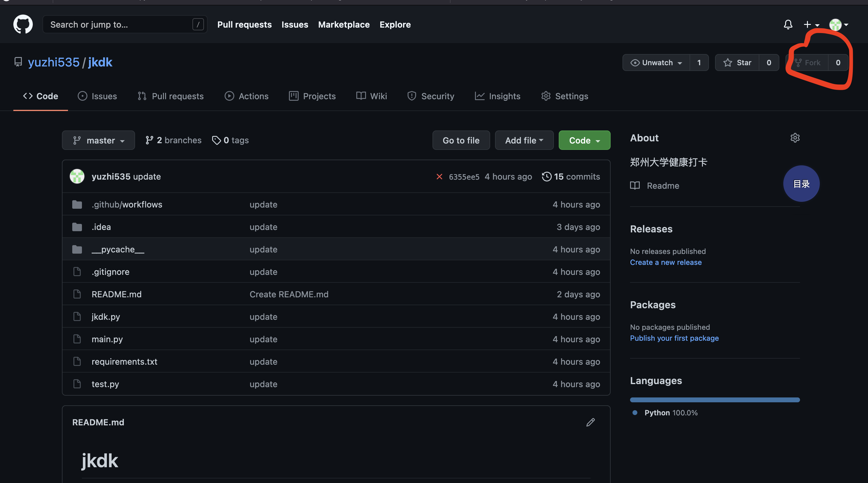868x483 pixels.
Task: Click the watchers count 1
Action: (x=699, y=62)
